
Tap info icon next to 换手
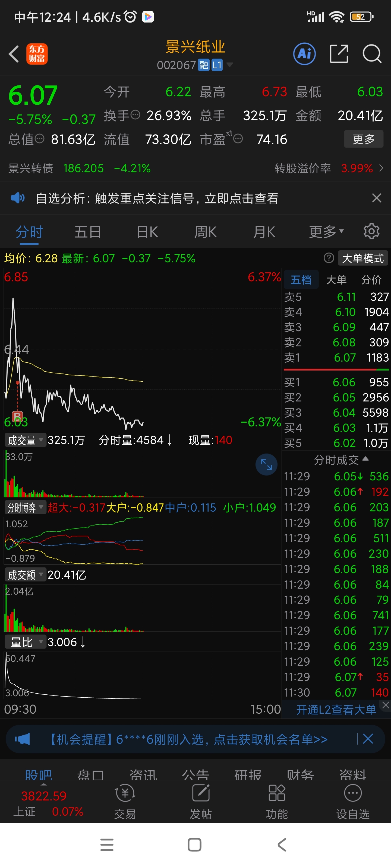coord(135,114)
